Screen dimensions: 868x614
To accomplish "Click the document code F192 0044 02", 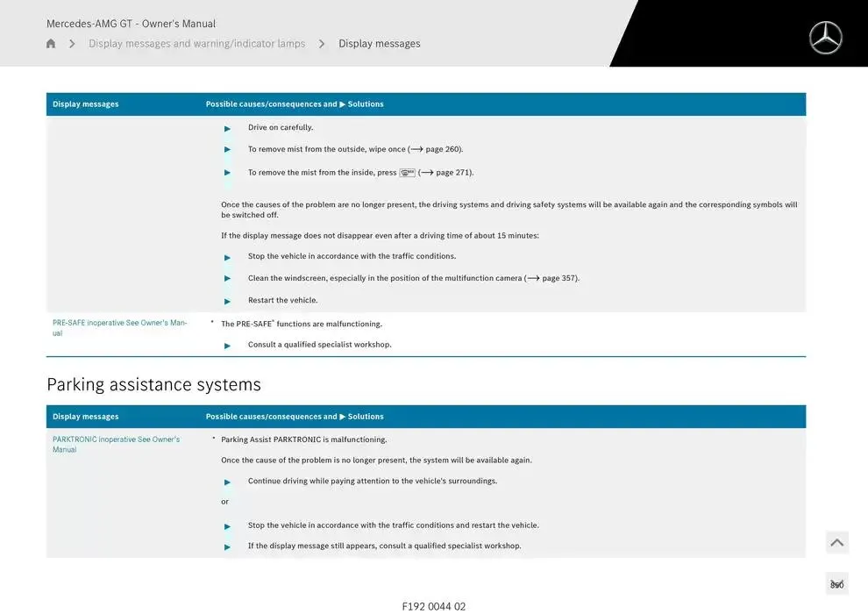I will click(433, 606).
